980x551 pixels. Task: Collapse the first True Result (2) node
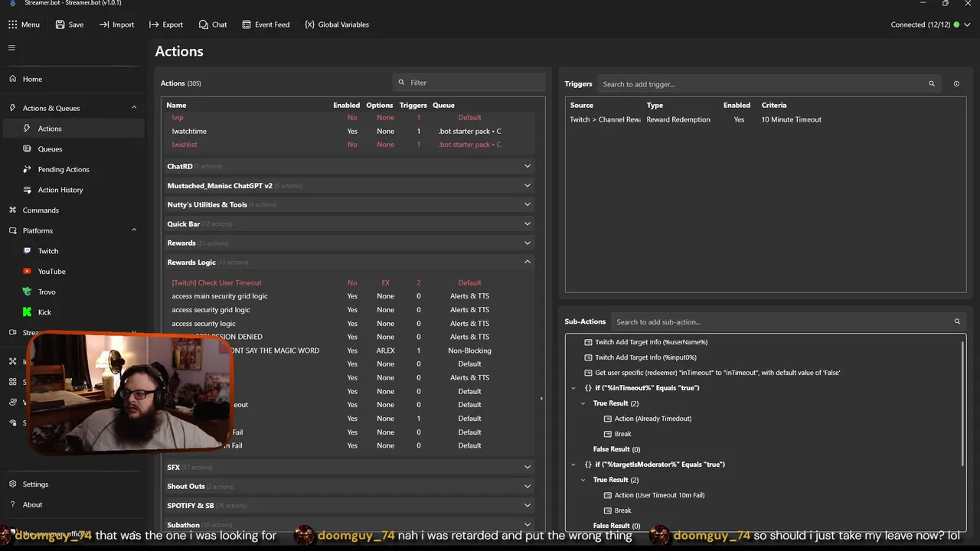click(x=583, y=403)
